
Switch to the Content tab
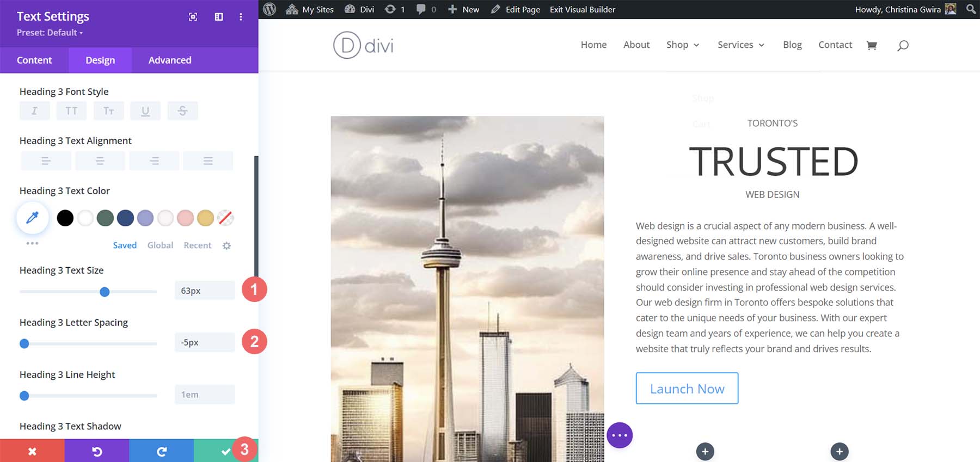click(x=34, y=60)
